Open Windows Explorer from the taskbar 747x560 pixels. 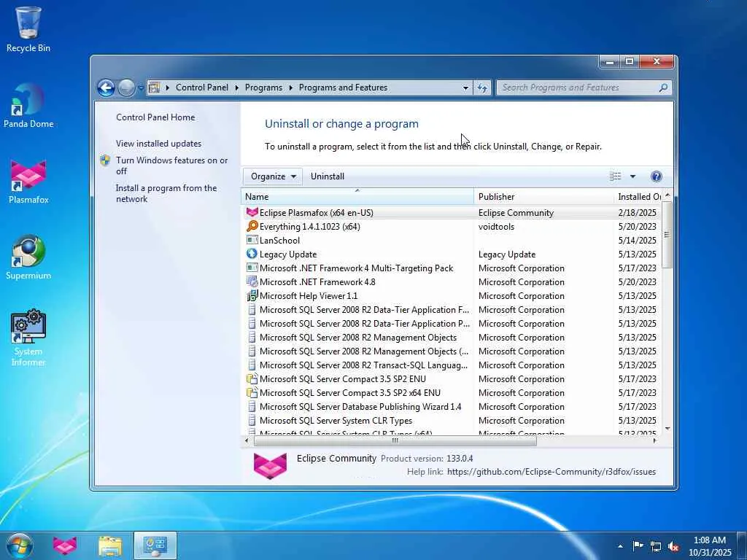[x=110, y=545]
